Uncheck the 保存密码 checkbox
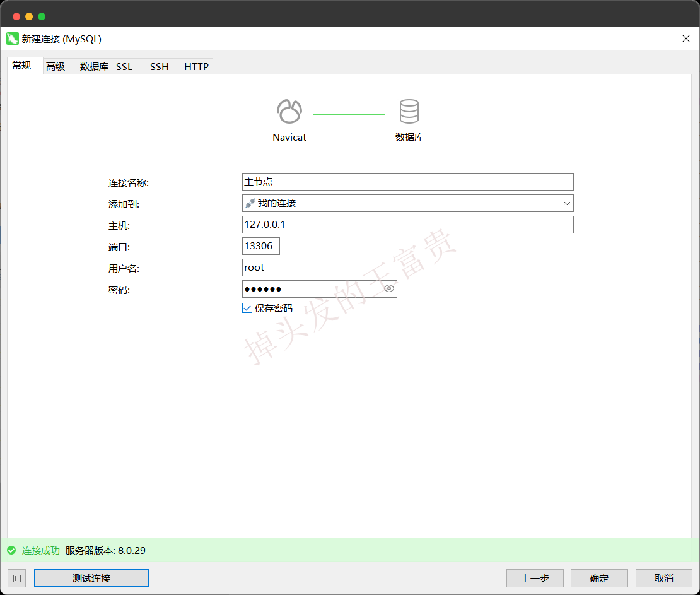 247,308
